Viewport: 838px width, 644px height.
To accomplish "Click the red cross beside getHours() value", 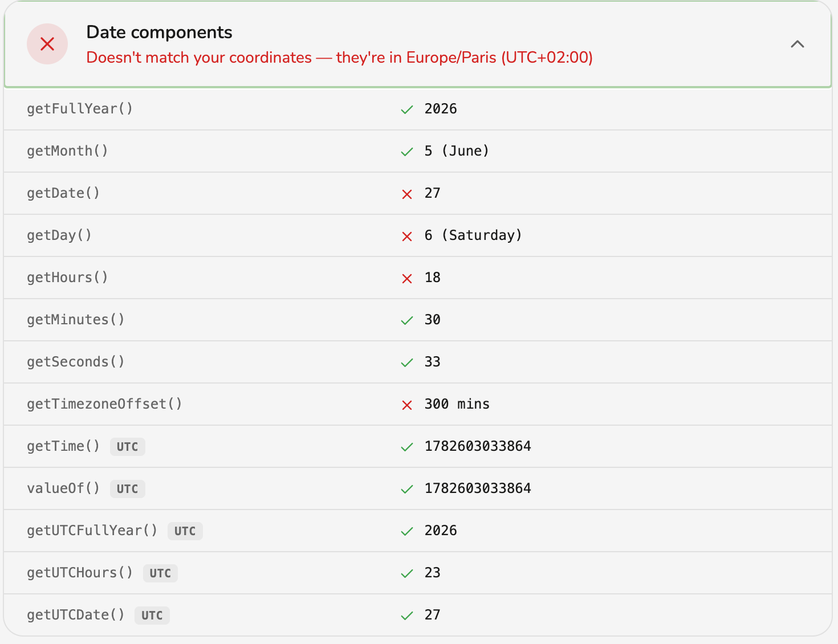I will tap(407, 279).
